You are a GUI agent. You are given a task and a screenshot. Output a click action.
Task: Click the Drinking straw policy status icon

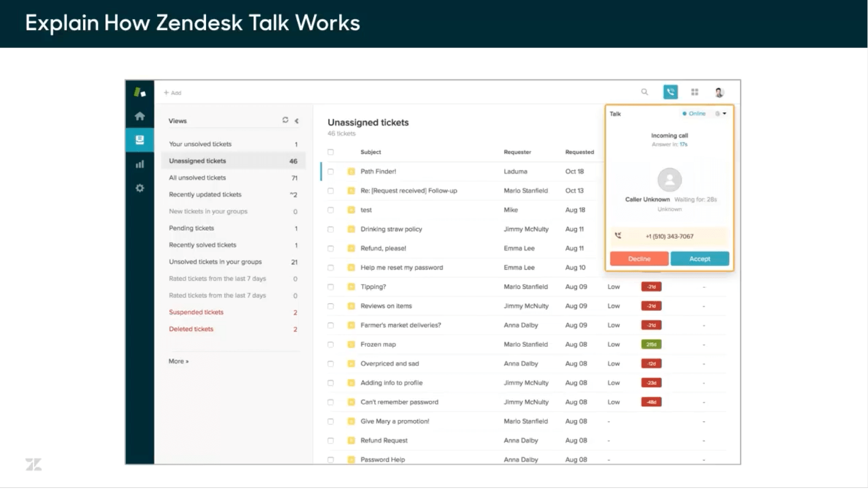pos(351,229)
